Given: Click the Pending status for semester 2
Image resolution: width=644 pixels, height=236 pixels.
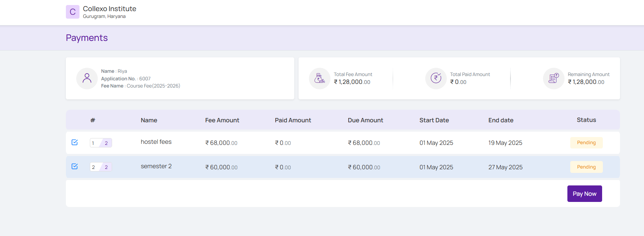Looking at the screenshot, I should coord(586,167).
